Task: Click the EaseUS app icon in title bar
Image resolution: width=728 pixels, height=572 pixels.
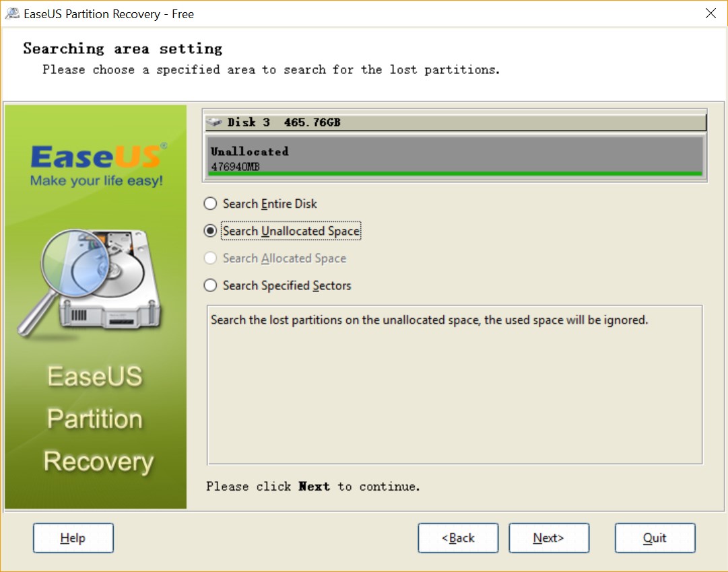Action: [x=12, y=13]
